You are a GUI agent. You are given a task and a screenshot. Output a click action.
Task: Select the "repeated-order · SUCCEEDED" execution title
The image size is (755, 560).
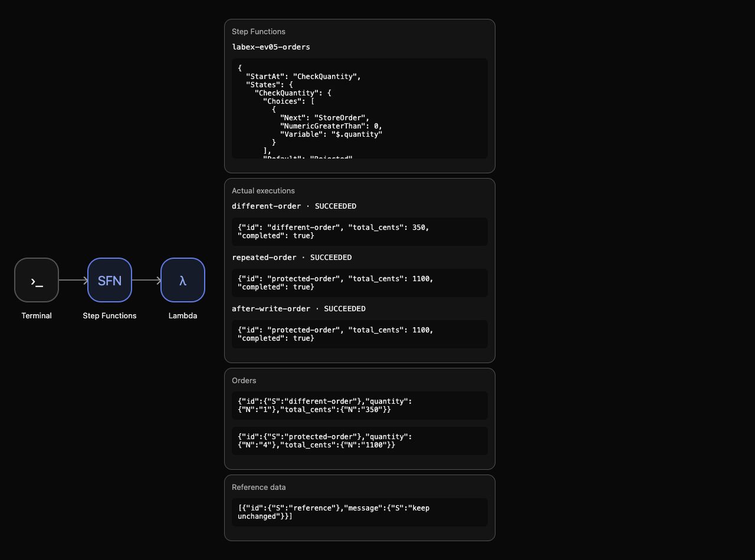[291, 258]
